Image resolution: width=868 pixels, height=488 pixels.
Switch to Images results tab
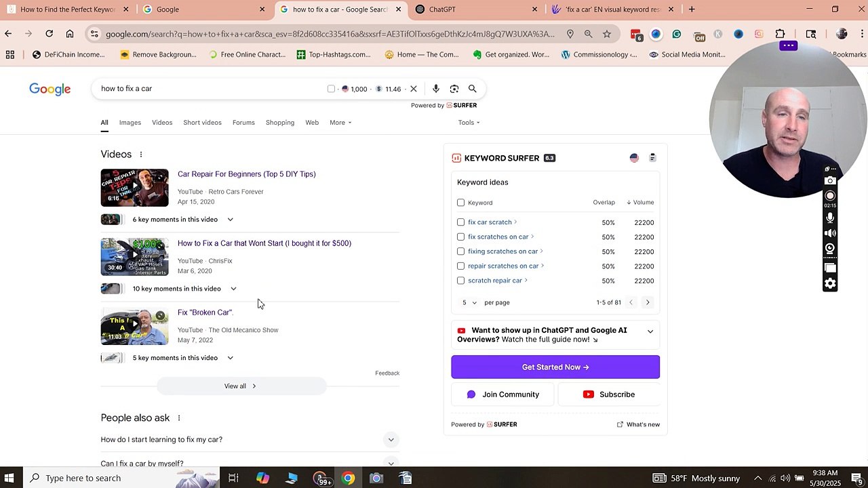130,123
